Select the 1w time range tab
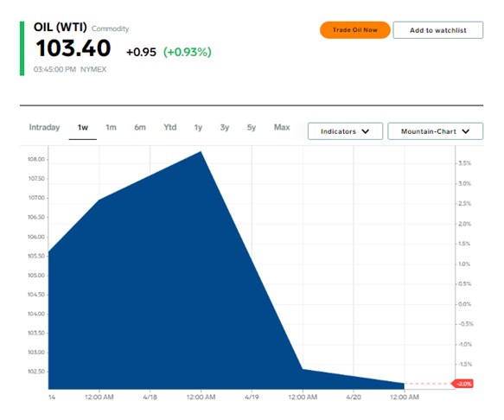 (x=83, y=128)
